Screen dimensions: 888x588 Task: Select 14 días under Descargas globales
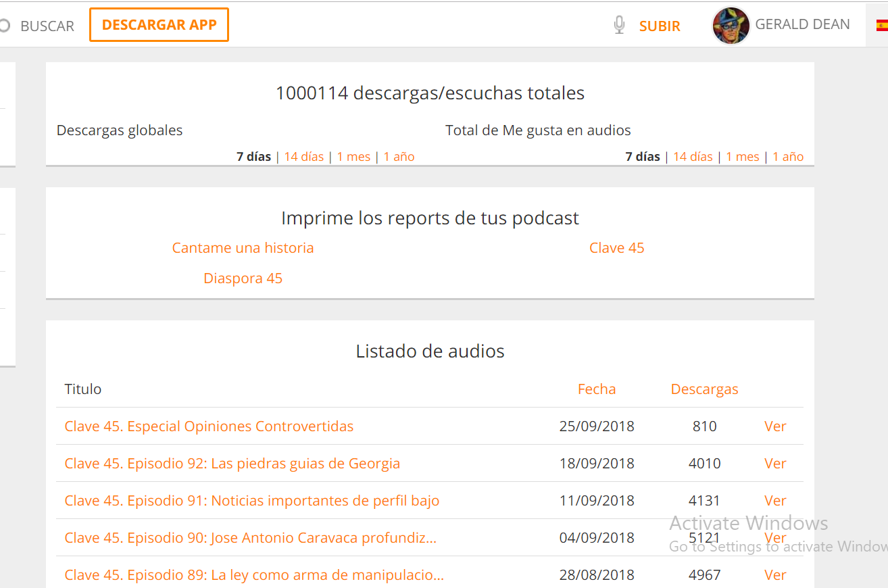[303, 157]
